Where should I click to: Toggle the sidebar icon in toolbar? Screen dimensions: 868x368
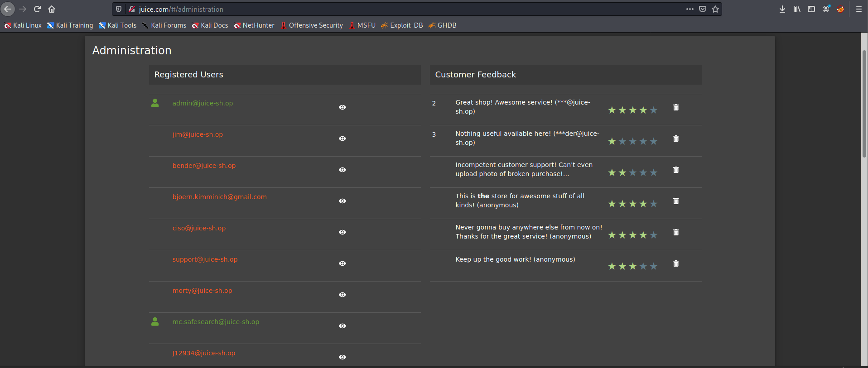tap(811, 9)
